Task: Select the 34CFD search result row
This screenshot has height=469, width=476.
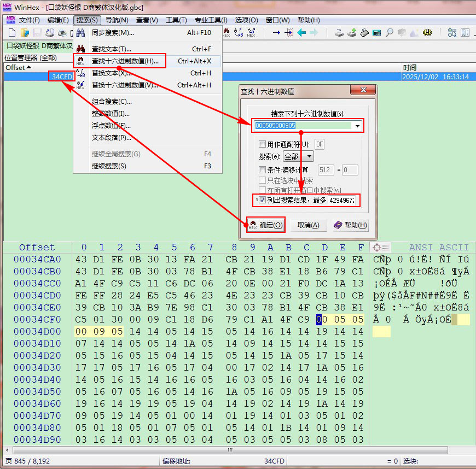Action: 239,77
